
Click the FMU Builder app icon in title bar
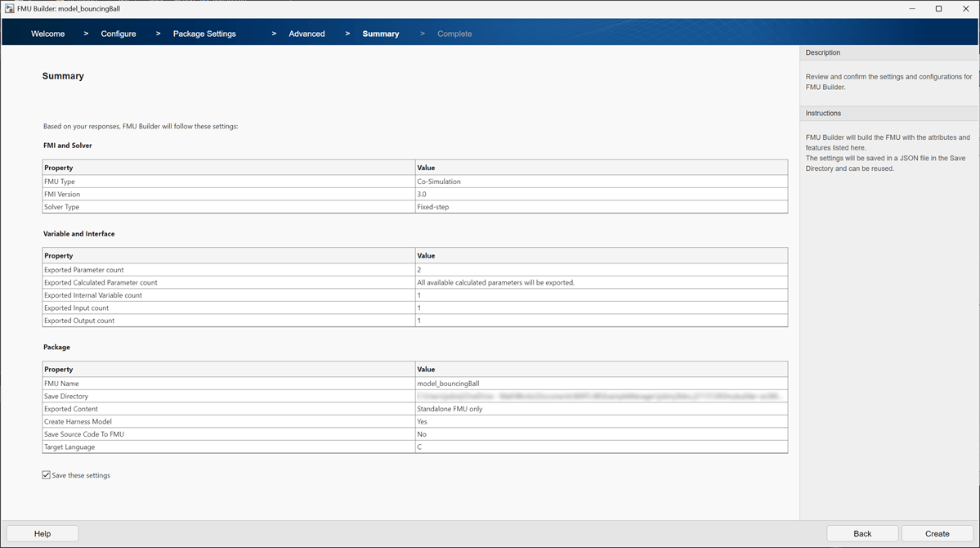pyautogui.click(x=9, y=8)
